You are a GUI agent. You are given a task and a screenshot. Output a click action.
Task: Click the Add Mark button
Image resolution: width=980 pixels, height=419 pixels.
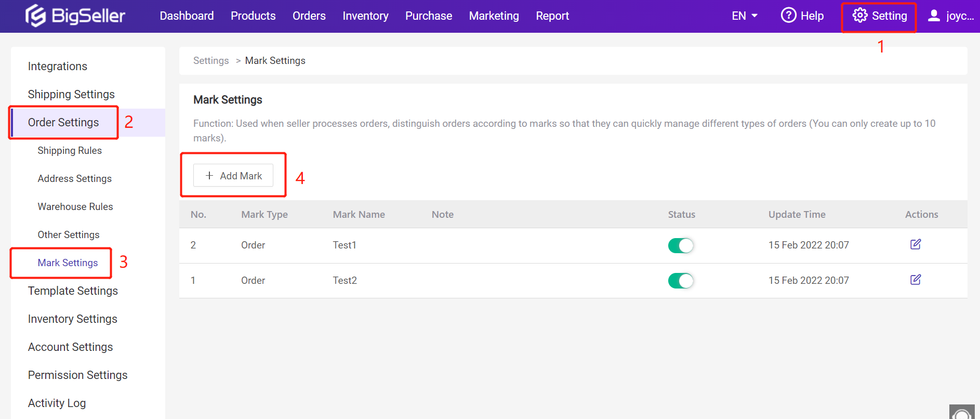[x=233, y=176]
